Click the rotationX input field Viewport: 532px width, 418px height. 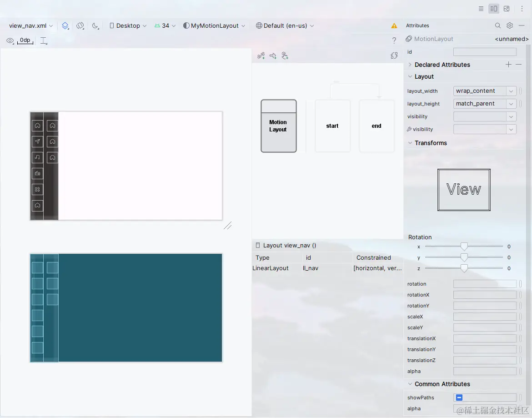tap(485, 295)
